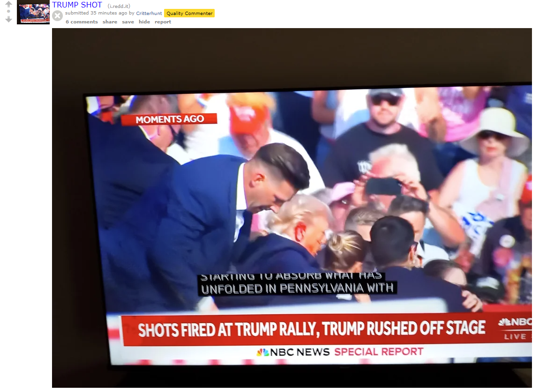Image resolution: width=539 pixels, height=392 pixels.
Task: Downvote the post with the down arrow
Action: coord(8,19)
